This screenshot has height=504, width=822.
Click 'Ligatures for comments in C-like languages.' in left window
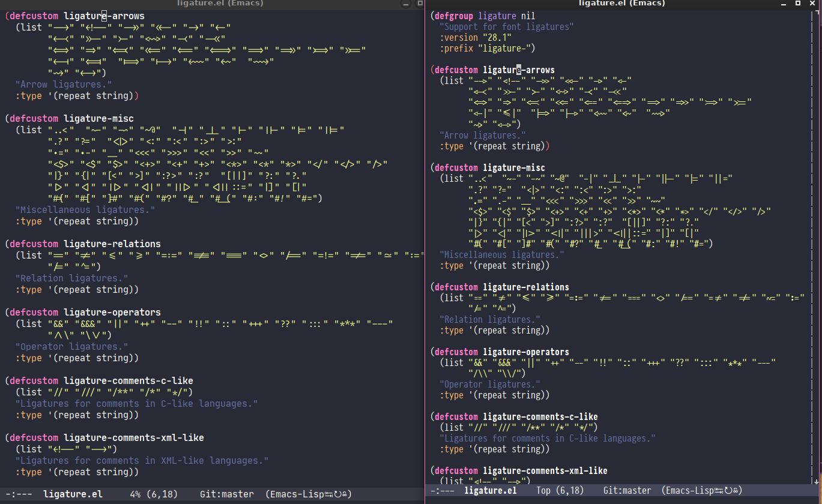(x=136, y=403)
